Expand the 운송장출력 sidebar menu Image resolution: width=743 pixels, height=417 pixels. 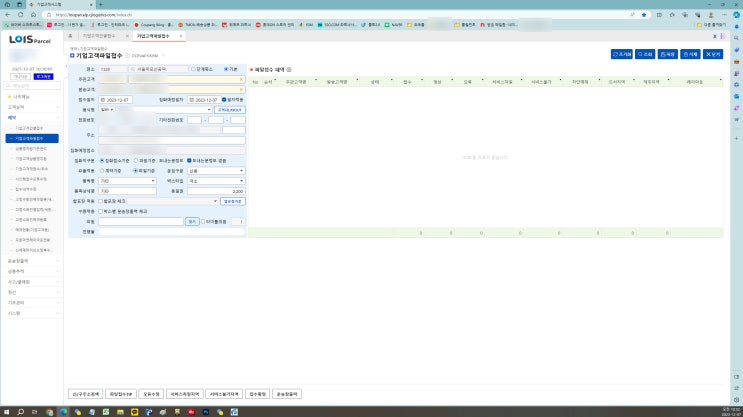tap(32, 261)
